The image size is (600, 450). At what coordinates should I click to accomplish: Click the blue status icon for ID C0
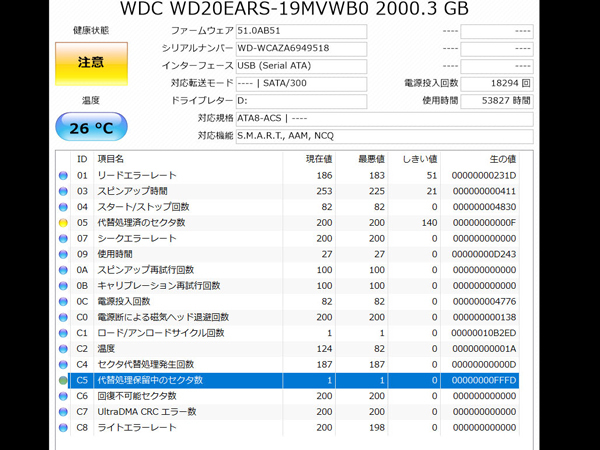63,317
